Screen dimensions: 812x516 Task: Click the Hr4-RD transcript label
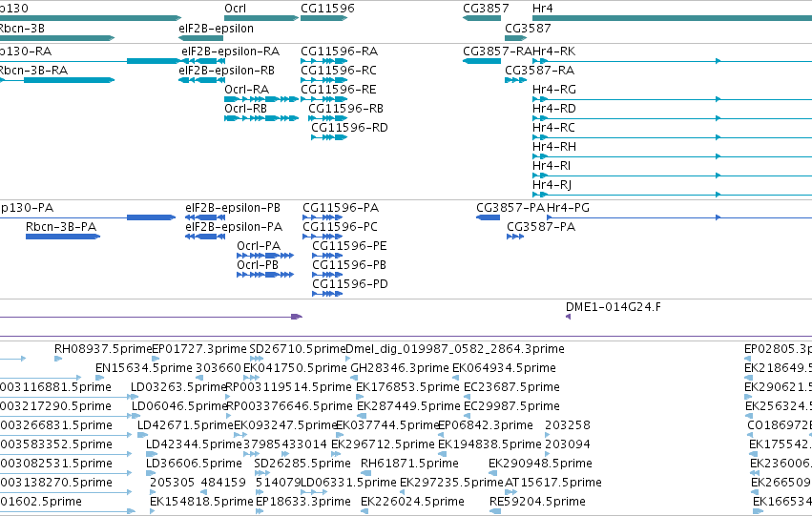[554, 109]
